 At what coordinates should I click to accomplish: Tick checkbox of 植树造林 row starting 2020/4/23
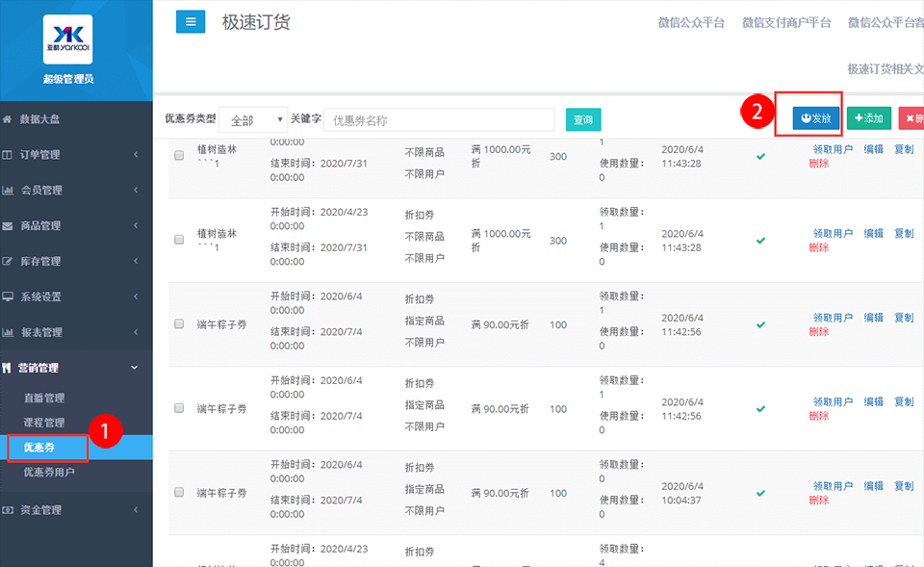[x=179, y=240]
